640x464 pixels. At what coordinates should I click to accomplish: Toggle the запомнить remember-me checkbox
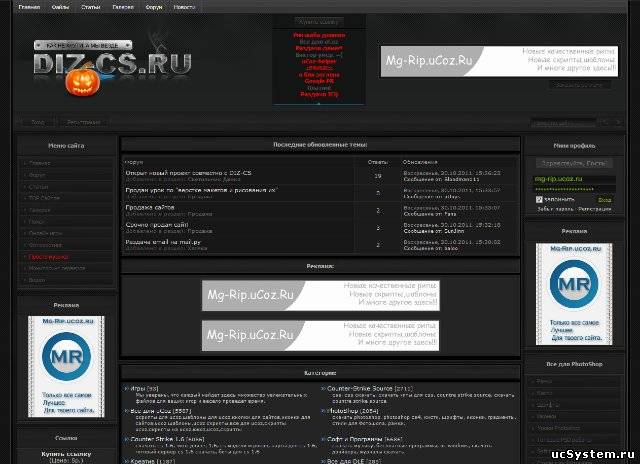540,200
